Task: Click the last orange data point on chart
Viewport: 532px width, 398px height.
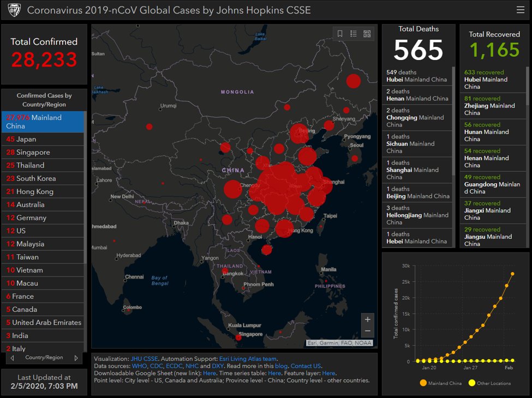Action: [x=512, y=274]
